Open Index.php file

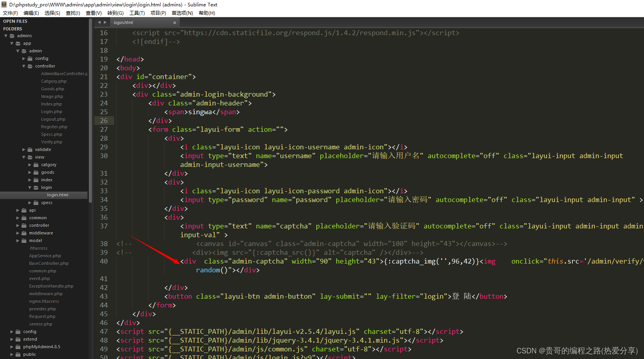click(x=52, y=104)
